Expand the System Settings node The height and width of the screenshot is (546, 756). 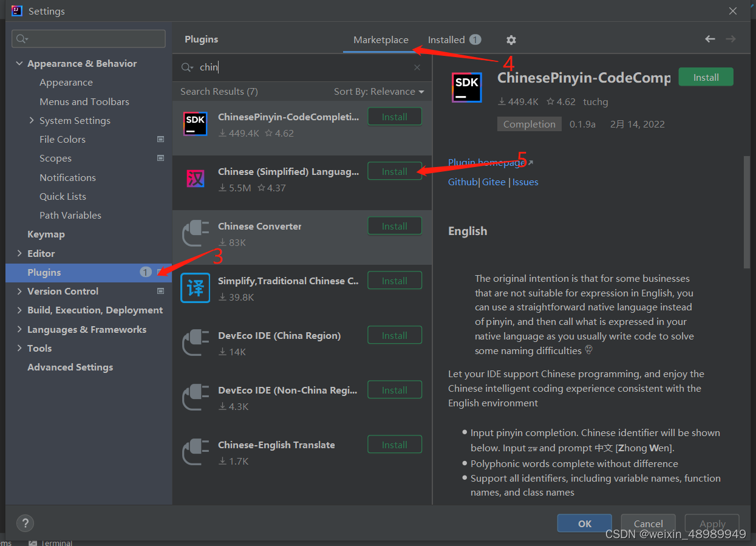(32, 120)
